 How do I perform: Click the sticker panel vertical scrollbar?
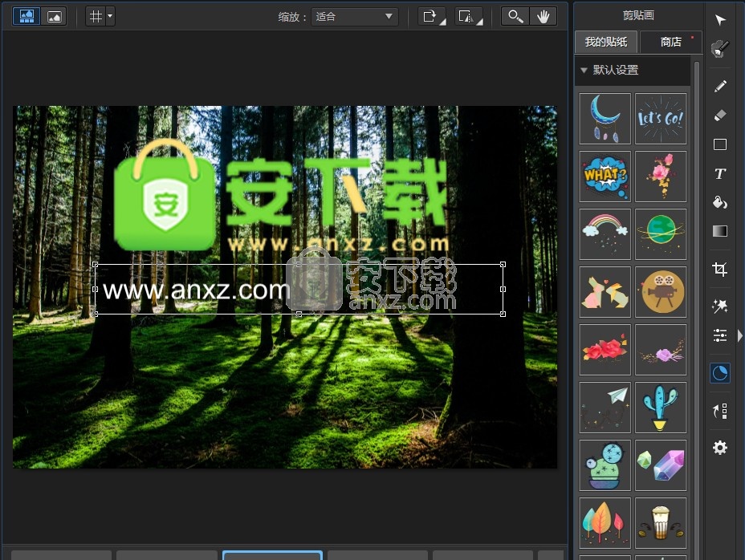point(697,309)
